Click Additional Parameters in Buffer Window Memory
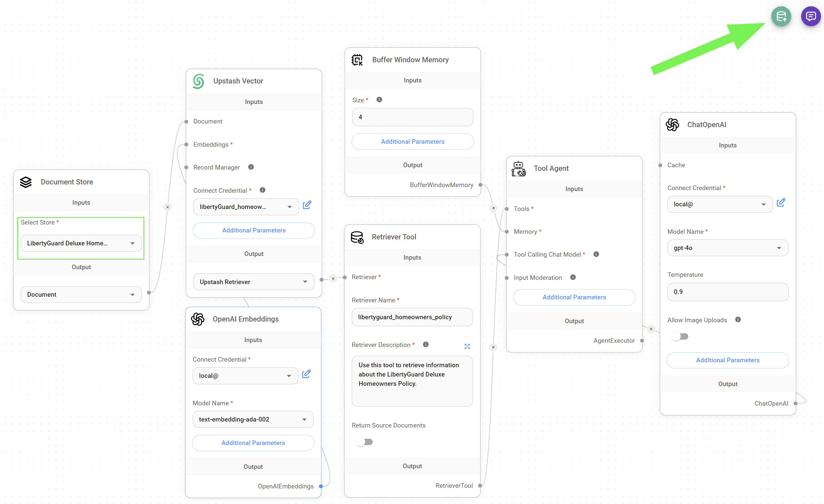The image size is (824, 504). coord(412,141)
